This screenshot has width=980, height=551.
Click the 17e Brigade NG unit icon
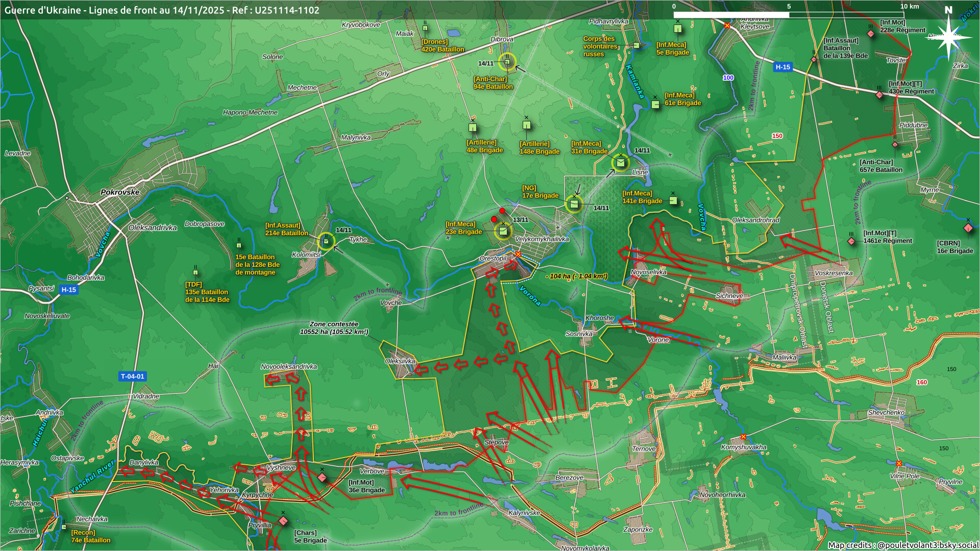[x=574, y=205]
